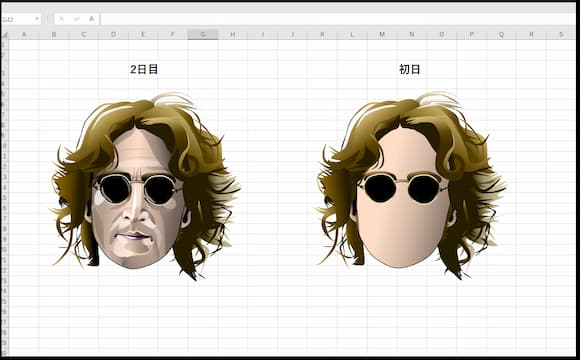Select column Q header

coord(502,35)
